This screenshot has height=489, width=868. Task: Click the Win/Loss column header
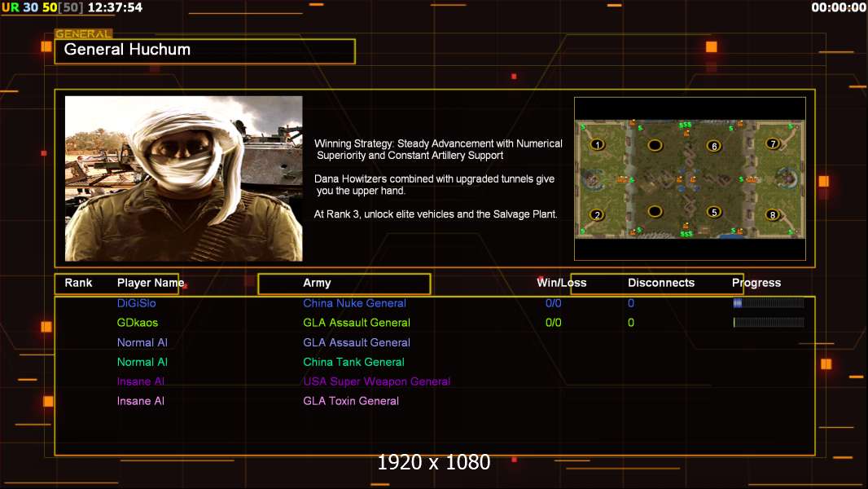[x=561, y=283]
